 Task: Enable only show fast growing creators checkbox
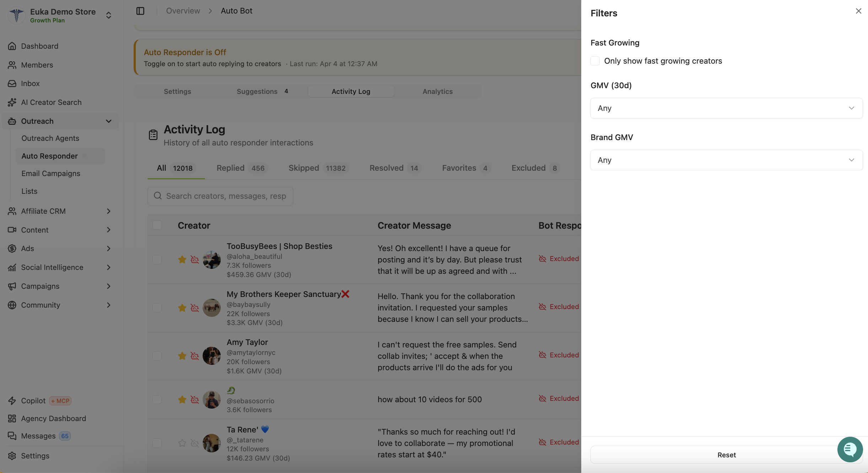click(595, 61)
